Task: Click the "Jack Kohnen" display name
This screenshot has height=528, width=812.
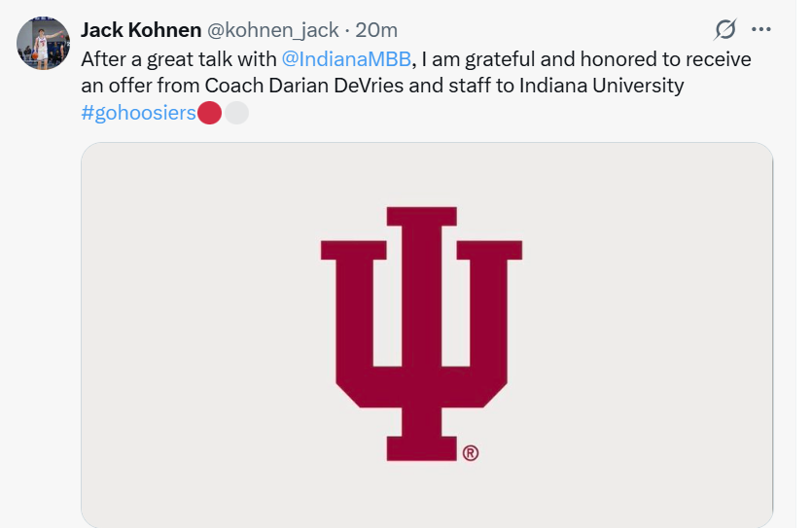Action: [x=141, y=30]
